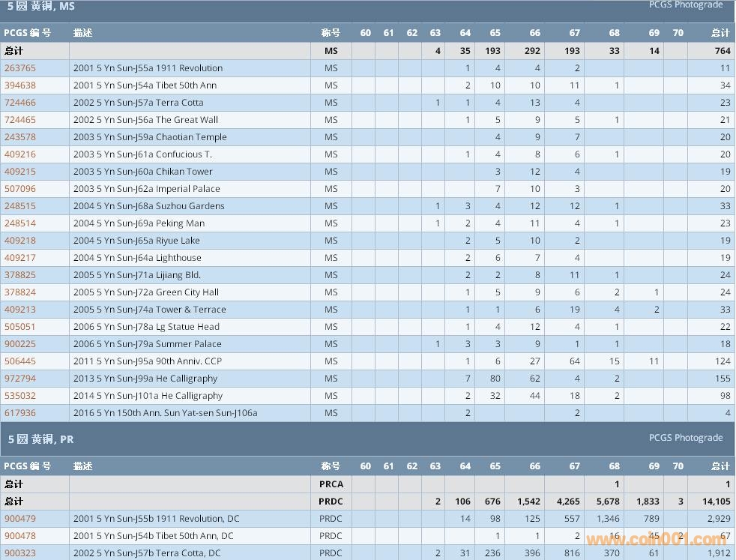Click the PRDC total row count 14,105
Screen dimensions: 736x560
click(716, 502)
